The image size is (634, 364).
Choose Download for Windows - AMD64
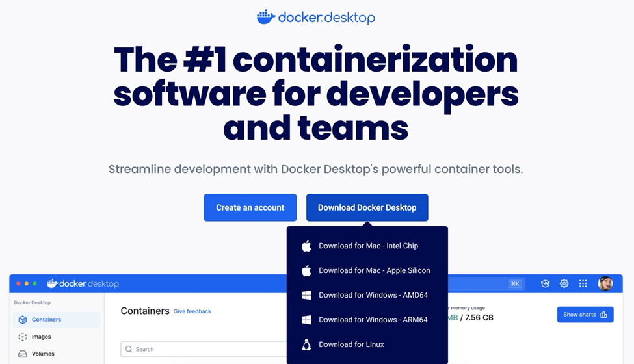coord(373,295)
